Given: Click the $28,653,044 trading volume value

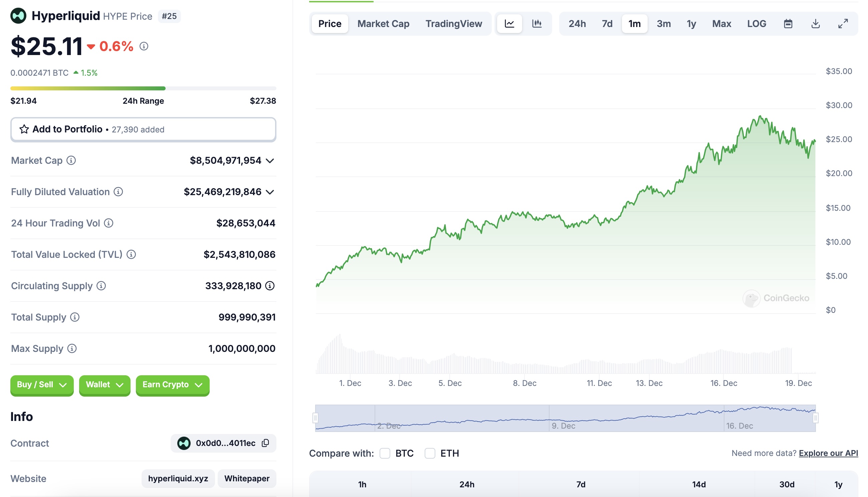Looking at the screenshot, I should click(246, 223).
